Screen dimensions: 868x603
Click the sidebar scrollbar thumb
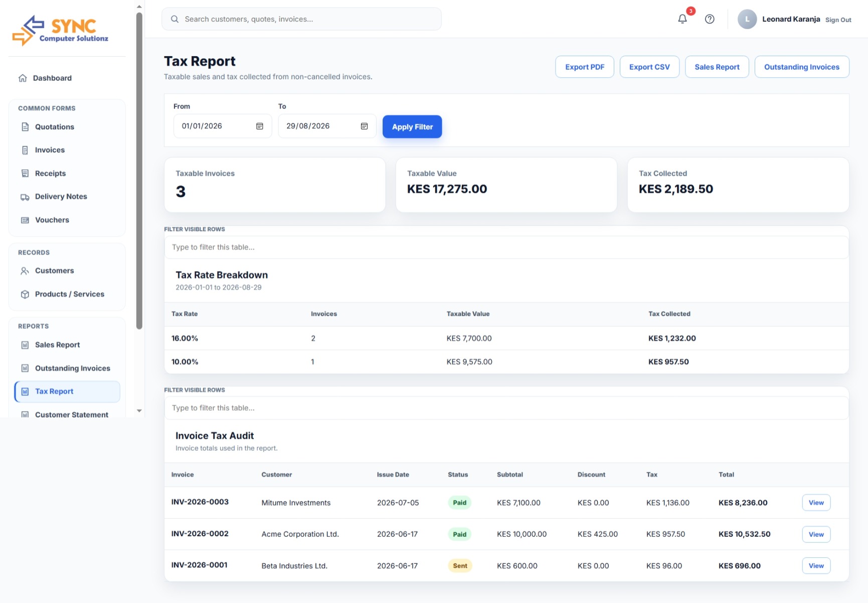[x=139, y=170]
